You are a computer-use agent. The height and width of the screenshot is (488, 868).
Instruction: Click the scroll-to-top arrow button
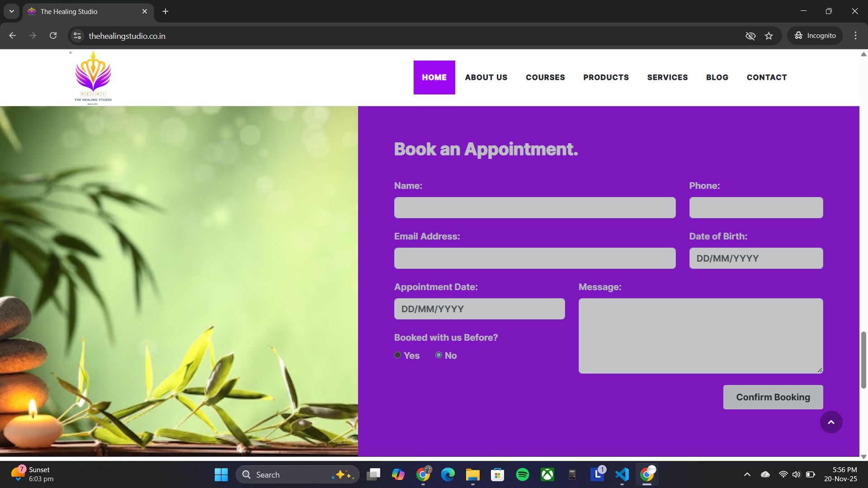831,422
